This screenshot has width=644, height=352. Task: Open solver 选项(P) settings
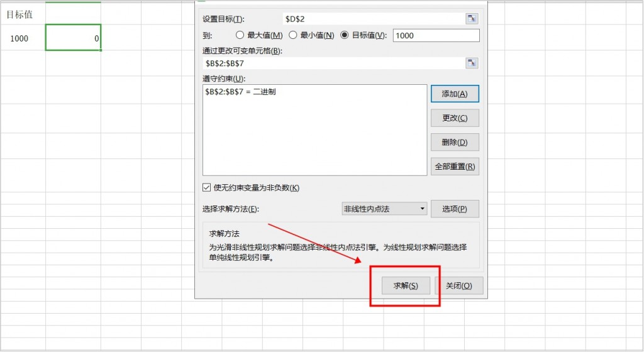[455, 209]
